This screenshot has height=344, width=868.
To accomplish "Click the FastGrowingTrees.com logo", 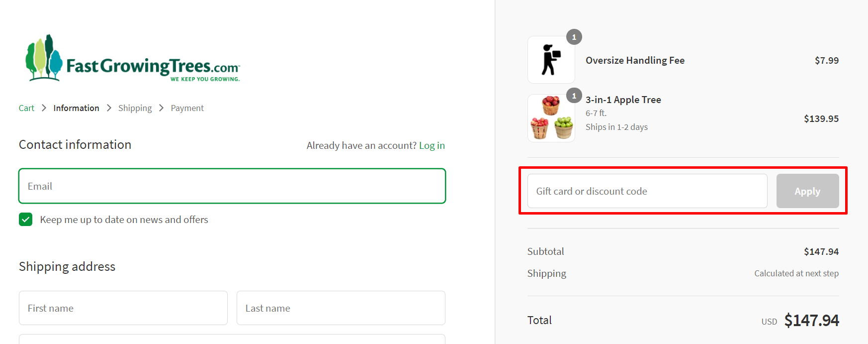I will pos(132,58).
